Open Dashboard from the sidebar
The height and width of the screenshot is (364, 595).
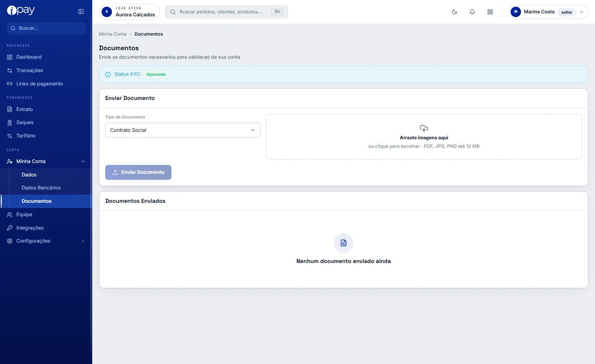click(46, 57)
